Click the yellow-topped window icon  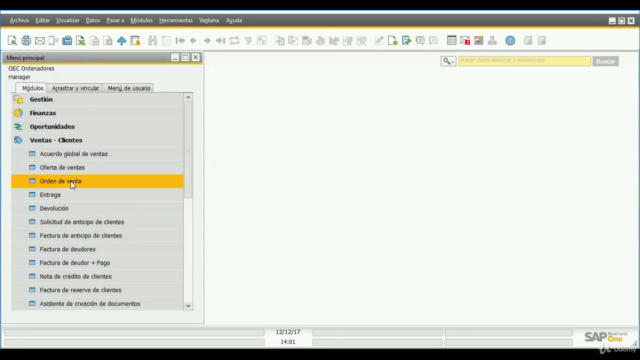[x=478, y=40]
